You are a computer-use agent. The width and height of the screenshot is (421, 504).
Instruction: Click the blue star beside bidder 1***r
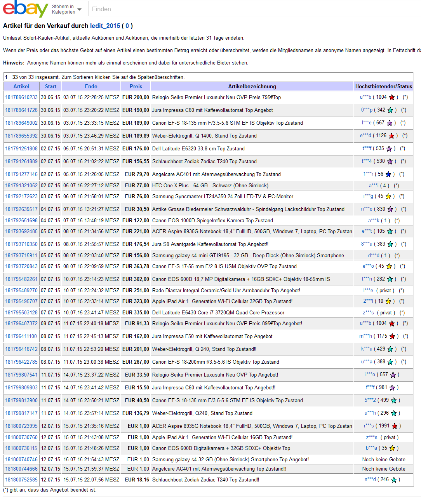click(x=388, y=174)
